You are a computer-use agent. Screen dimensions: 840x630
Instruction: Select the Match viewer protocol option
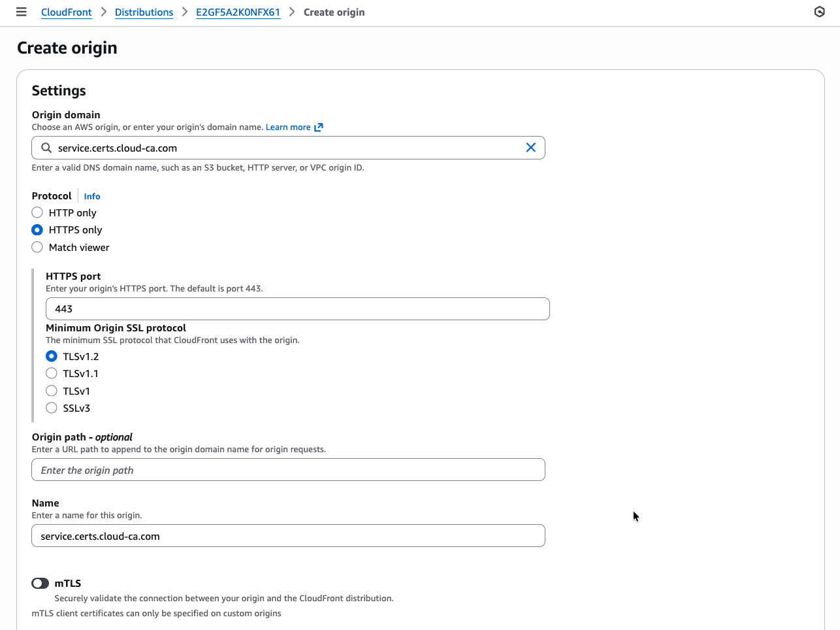37,247
